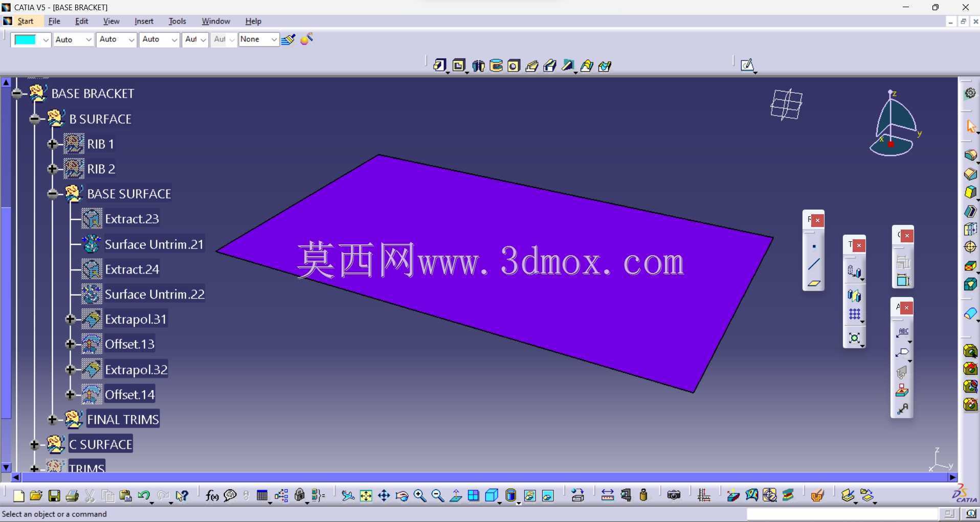Create a Line from floating toolbar
Image resolution: width=980 pixels, height=522 pixels.
pos(814,264)
